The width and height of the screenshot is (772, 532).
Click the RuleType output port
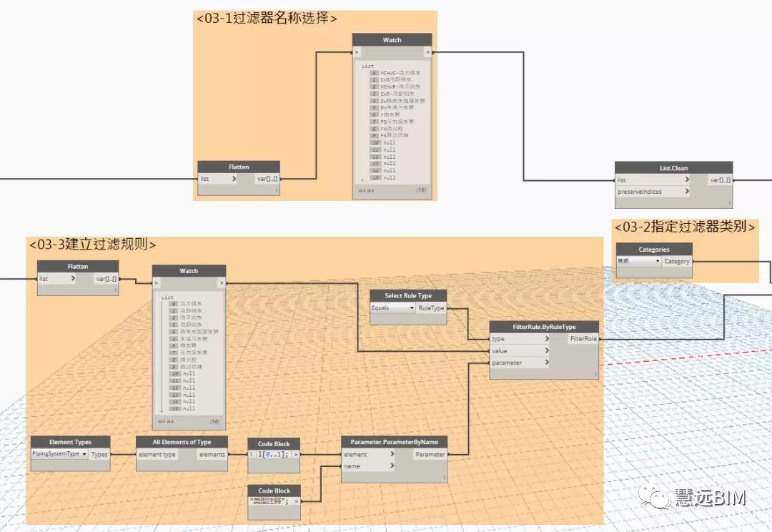tap(431, 308)
